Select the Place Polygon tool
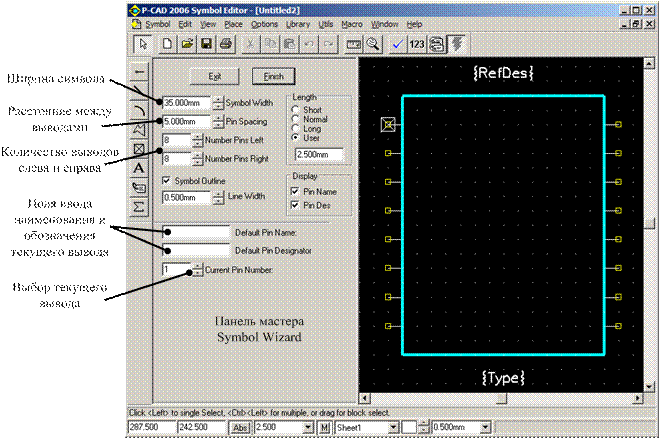The width and height of the screenshot is (661, 440). click(139, 129)
